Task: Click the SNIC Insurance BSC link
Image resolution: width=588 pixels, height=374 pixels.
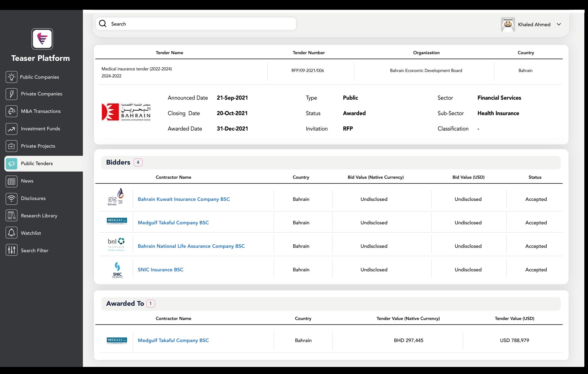Action: (x=160, y=270)
